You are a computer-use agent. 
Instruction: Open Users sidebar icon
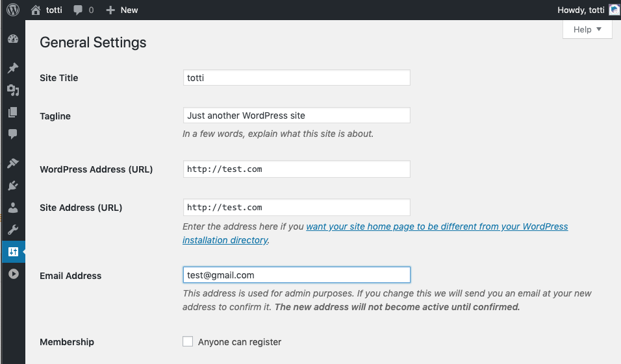[x=13, y=208]
